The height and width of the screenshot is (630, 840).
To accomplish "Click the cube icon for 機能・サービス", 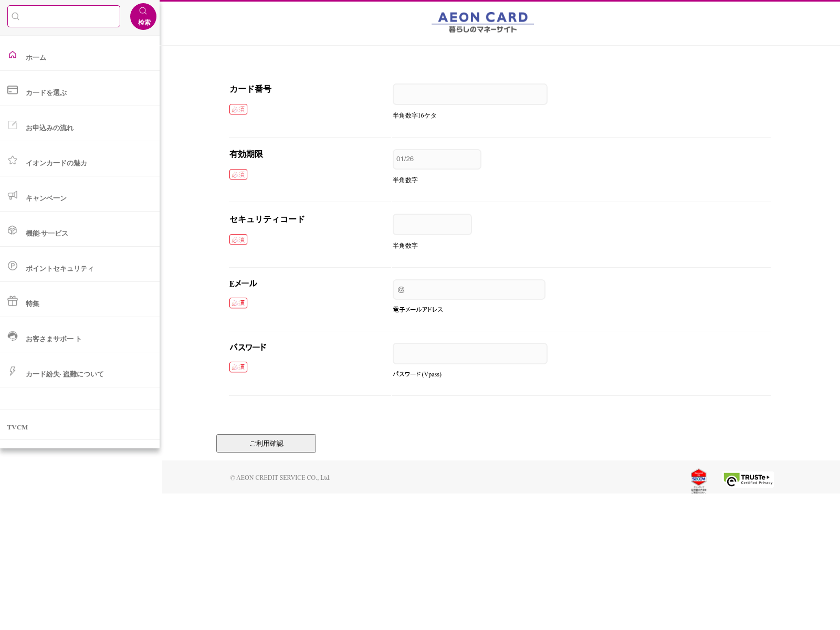I will pos(13,230).
